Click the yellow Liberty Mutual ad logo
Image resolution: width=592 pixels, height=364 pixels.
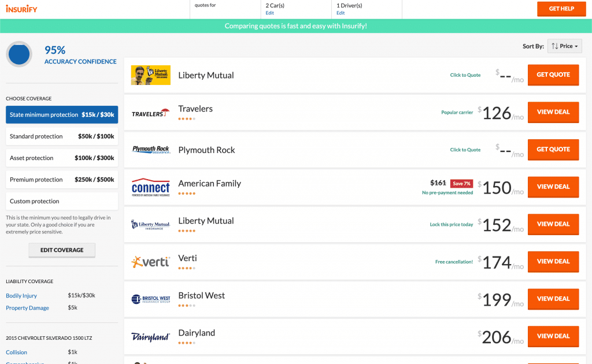(151, 75)
